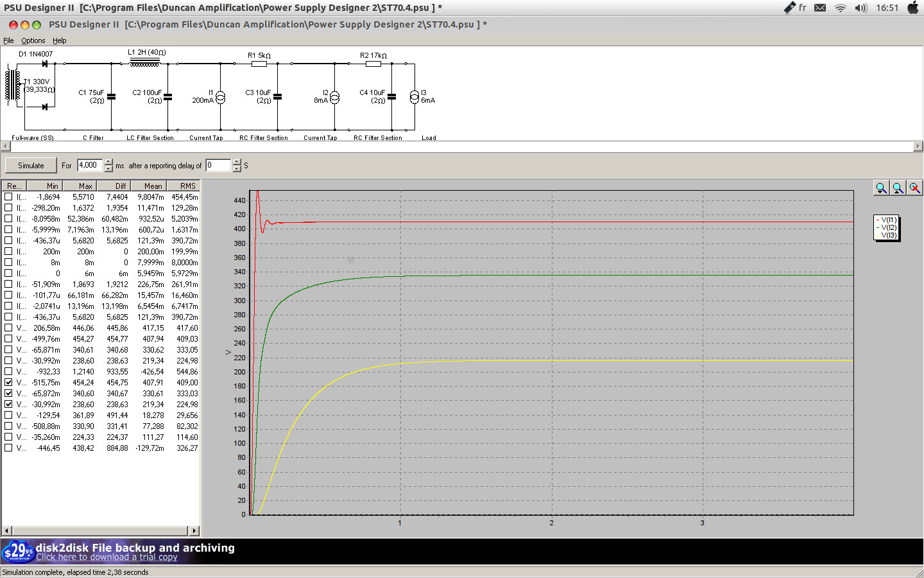Open the mail envelope indicator

(x=820, y=8)
